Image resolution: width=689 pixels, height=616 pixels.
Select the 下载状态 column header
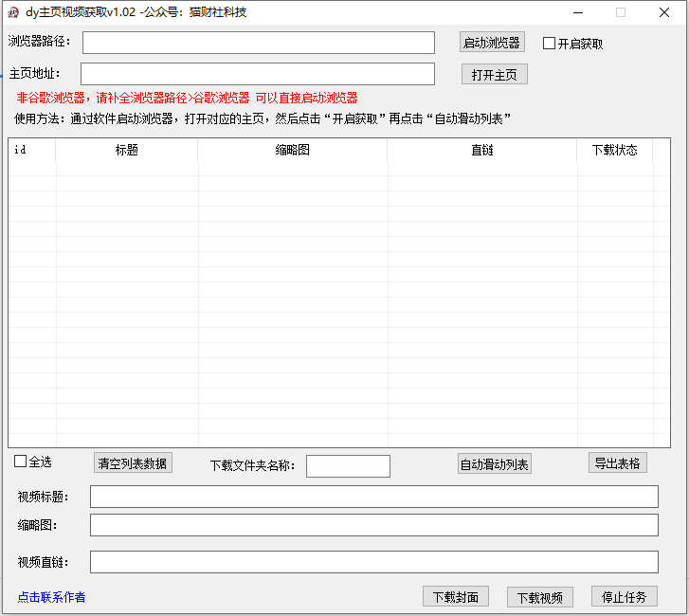[x=614, y=150]
